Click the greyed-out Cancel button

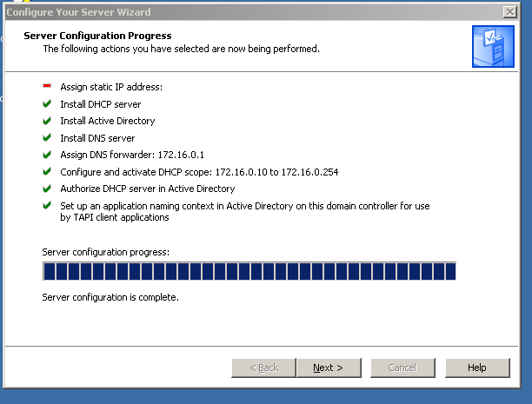point(402,368)
